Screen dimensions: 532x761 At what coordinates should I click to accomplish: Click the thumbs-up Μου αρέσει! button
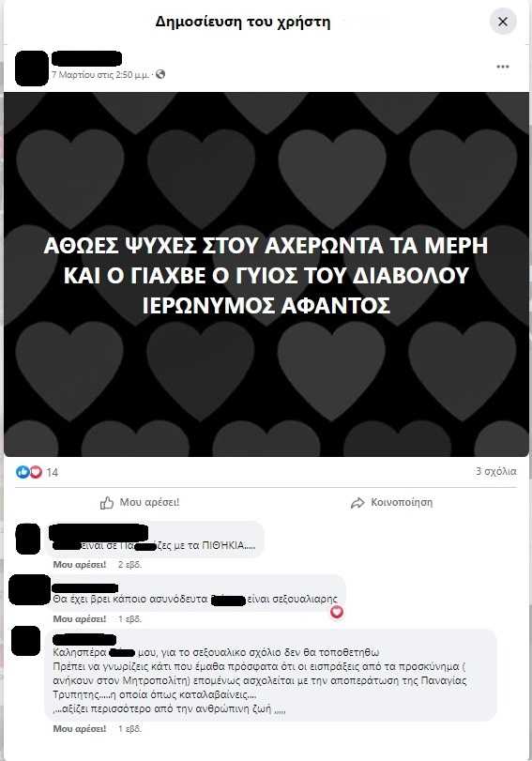click(x=140, y=503)
